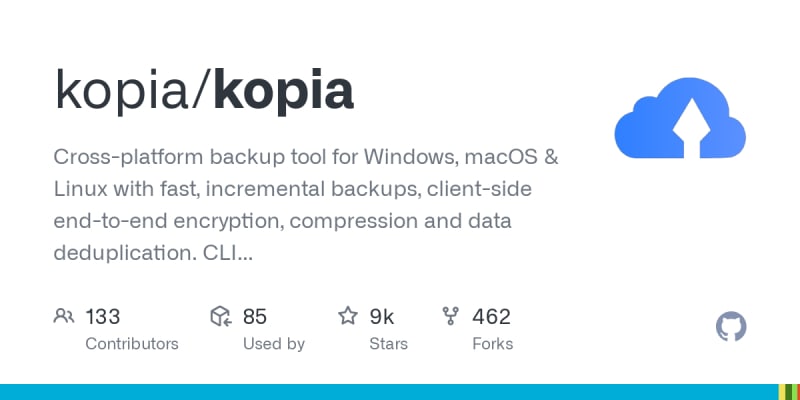Select the blue segment of language bar
The image size is (800, 400).
[x=388, y=391]
